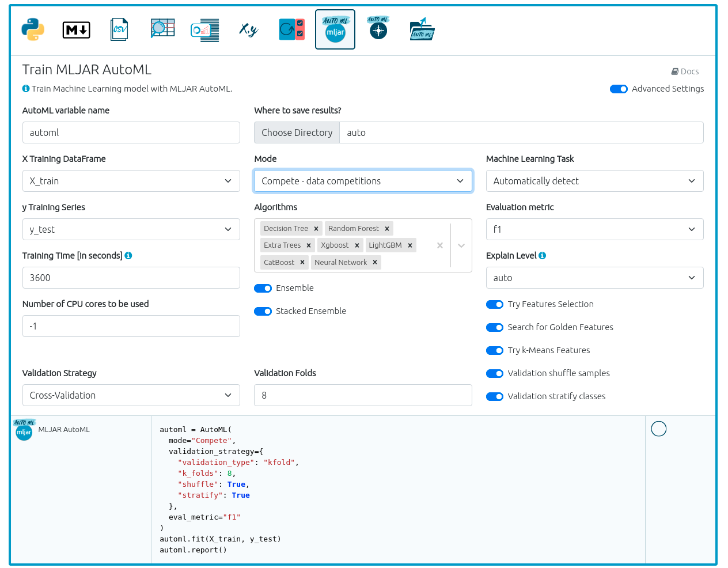Click the Choose Directory button

297,132
